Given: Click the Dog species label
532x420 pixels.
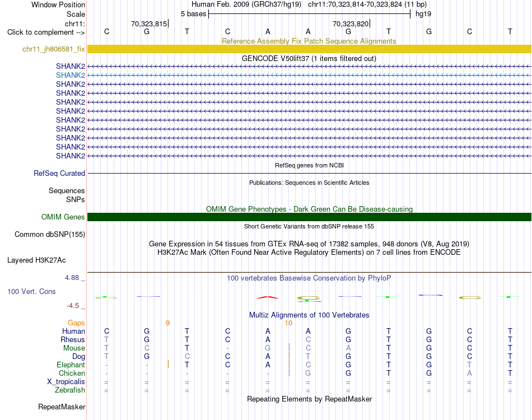Looking at the screenshot, I should pyautogui.click(x=78, y=357).
